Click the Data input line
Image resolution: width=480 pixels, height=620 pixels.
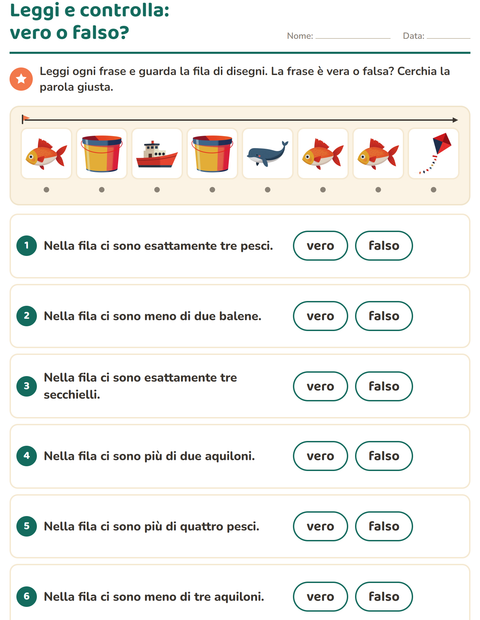448,36
